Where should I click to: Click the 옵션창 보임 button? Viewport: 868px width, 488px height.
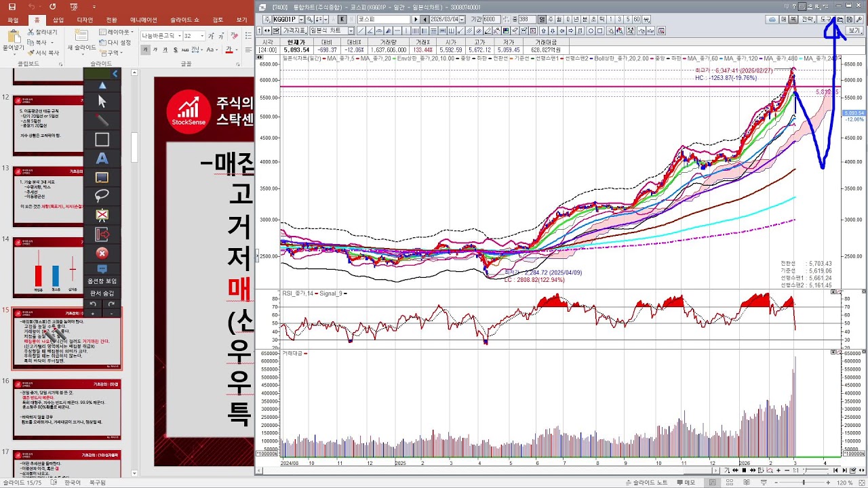tap(102, 281)
